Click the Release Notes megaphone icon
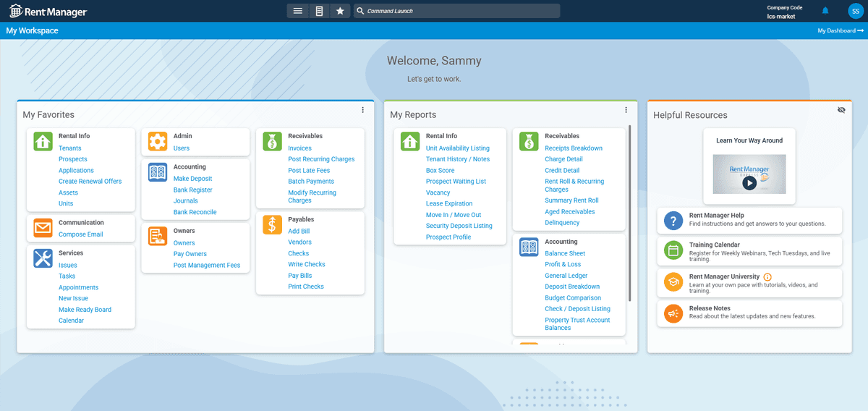868x411 pixels. click(673, 313)
